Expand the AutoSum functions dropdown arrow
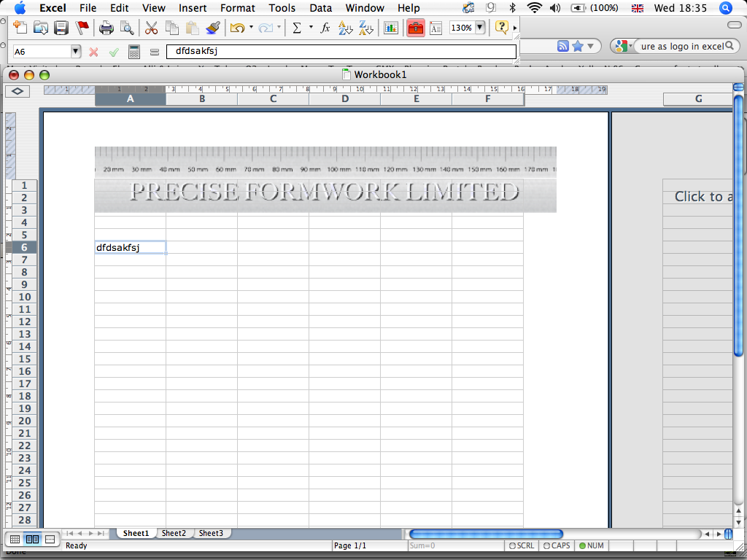747x560 pixels. [x=311, y=27]
